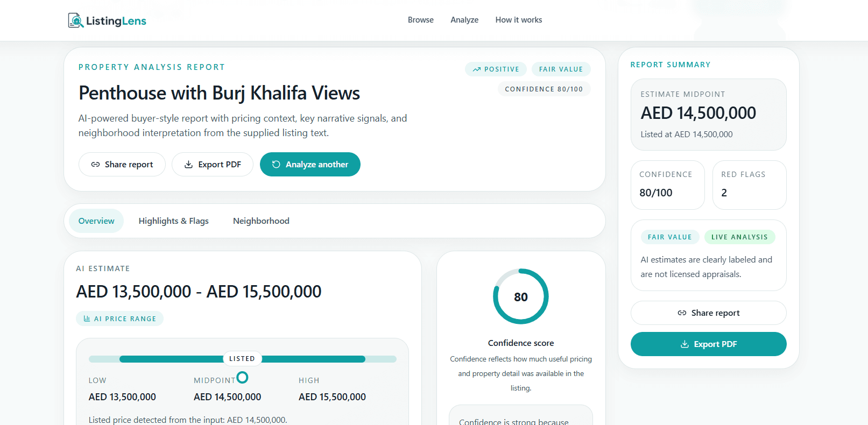Open the Browse navigation link
The image size is (868, 425).
[x=421, y=20]
